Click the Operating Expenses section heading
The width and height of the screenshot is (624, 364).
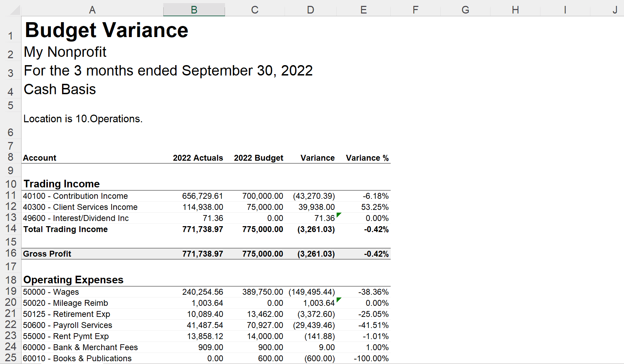(x=73, y=279)
